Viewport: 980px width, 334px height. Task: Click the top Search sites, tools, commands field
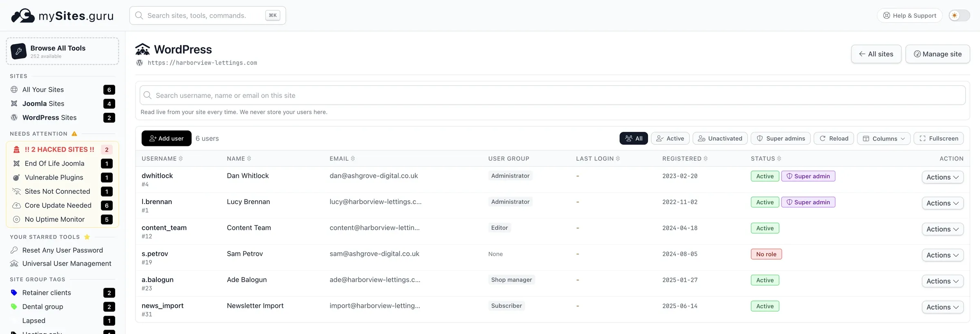207,16
